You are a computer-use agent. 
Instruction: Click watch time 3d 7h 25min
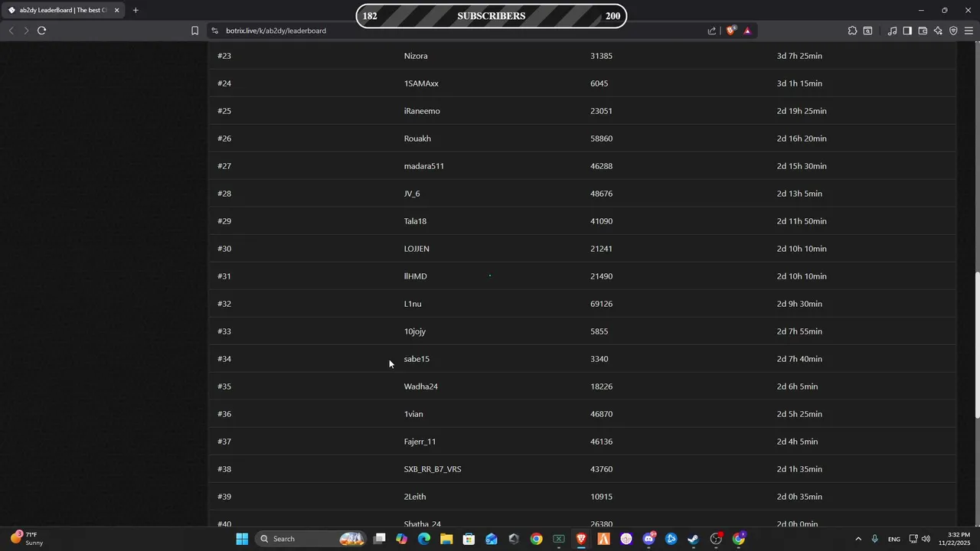click(x=799, y=56)
